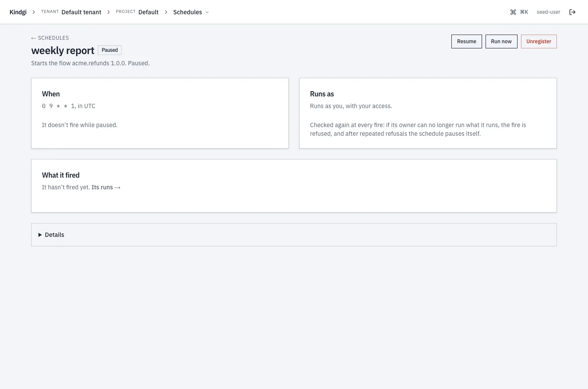Go to Kindgi home in breadcrumb
Screen dimensions: 588x389
coord(18,12)
